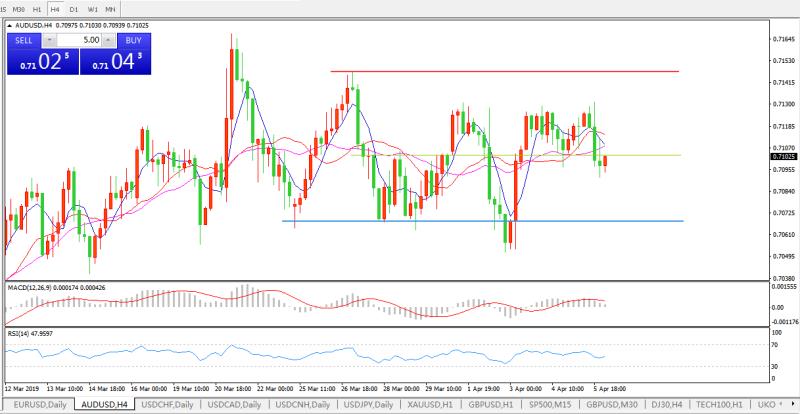Collapse one-click panel via triangle beside AUDUSD,H4

click(x=9, y=25)
